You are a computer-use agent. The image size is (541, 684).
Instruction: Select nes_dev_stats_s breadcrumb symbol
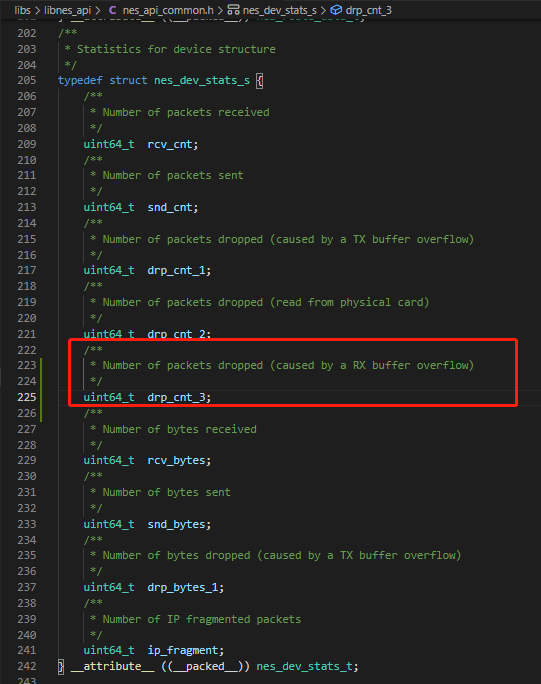(279, 10)
